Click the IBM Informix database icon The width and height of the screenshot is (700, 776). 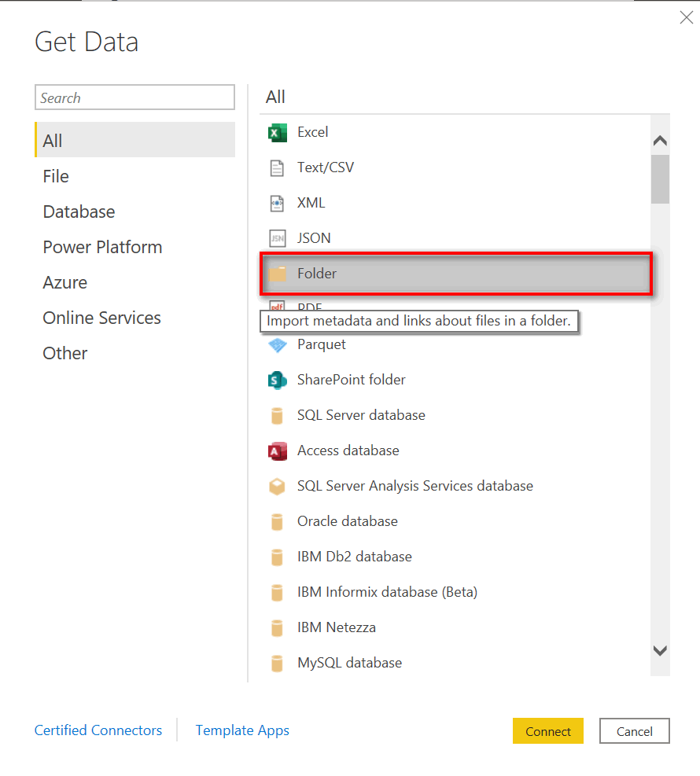277,592
